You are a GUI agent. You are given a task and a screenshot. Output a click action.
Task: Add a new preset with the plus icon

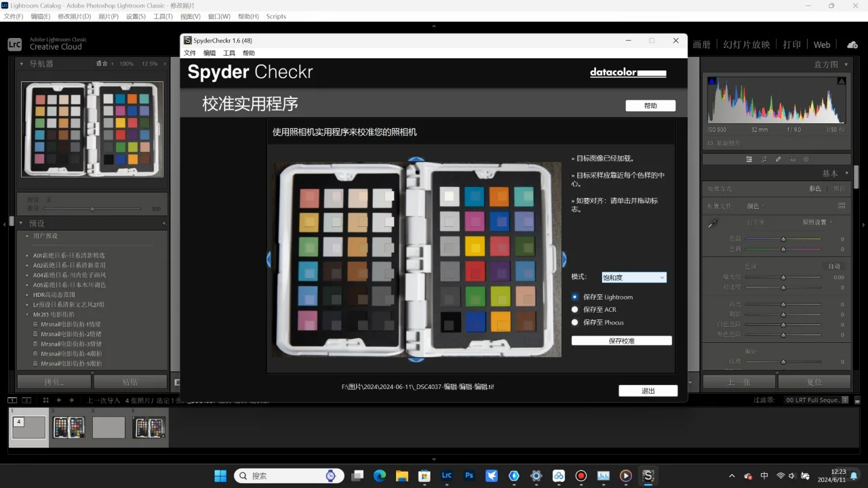[164, 223]
